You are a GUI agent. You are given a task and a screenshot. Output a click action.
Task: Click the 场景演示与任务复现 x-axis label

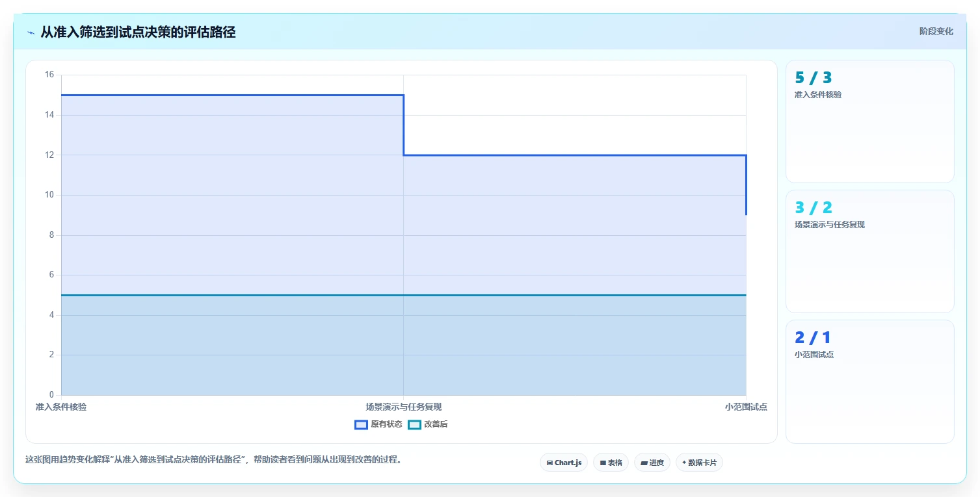(x=404, y=407)
